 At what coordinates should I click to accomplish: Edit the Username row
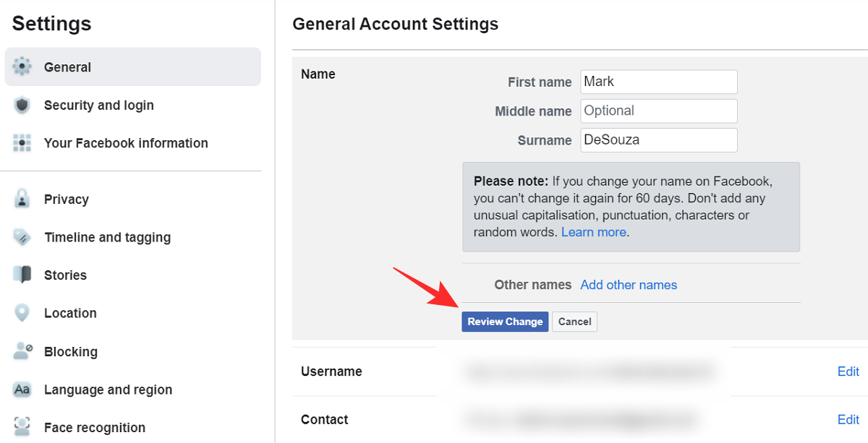(848, 371)
